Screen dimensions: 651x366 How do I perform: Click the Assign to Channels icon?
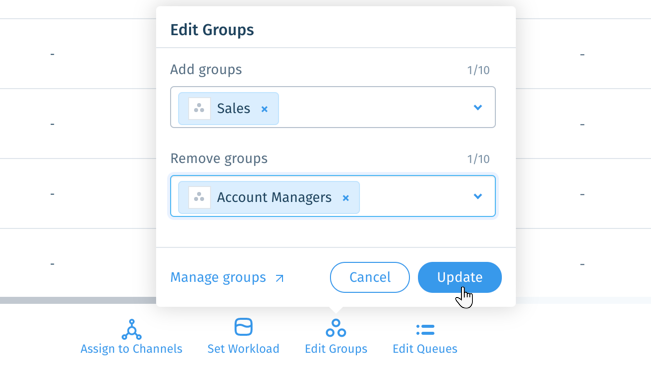131,329
